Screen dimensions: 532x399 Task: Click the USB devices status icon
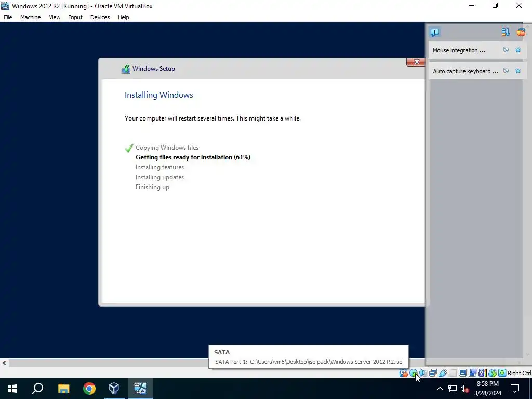[443, 373]
